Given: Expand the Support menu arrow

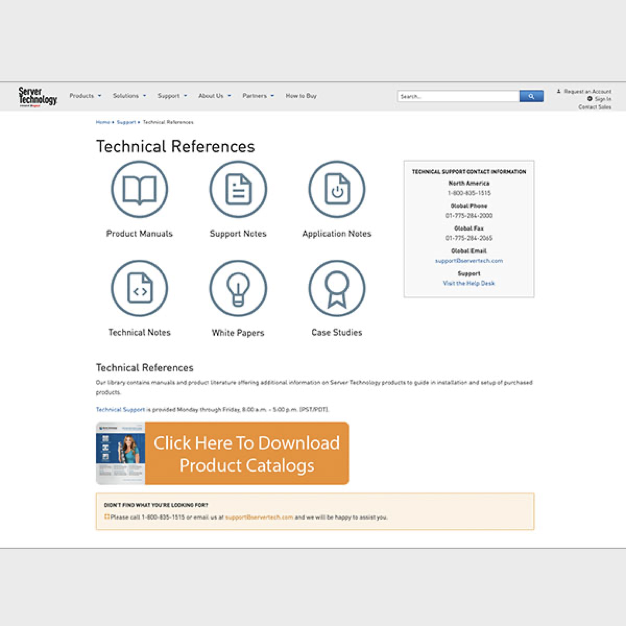Looking at the screenshot, I should [185, 96].
